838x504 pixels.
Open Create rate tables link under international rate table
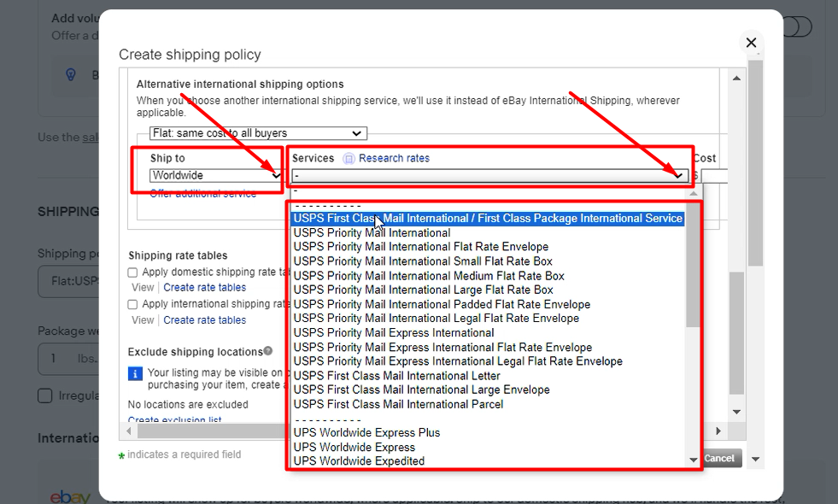(205, 320)
